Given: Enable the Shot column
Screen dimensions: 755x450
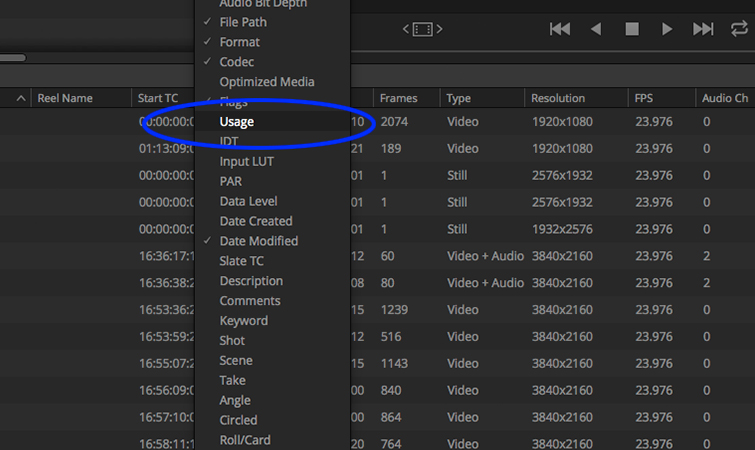Looking at the screenshot, I should (x=272, y=340).
